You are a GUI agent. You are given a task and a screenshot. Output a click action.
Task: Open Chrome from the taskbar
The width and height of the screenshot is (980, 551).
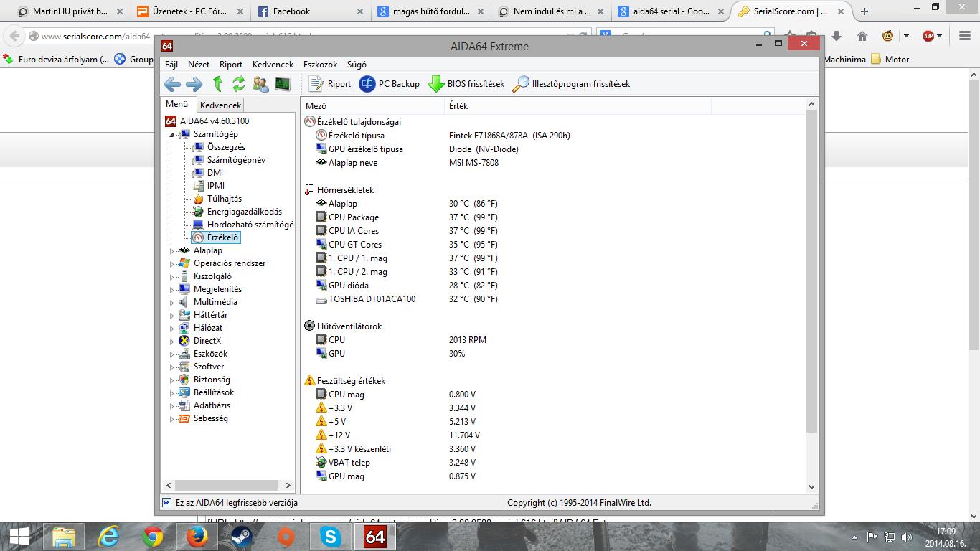click(153, 537)
